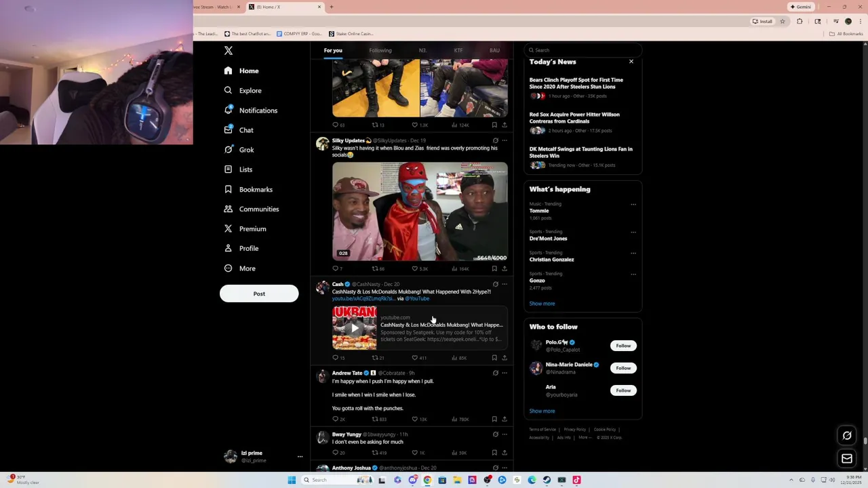Like the Andrew Tate post
This screenshot has height=488, width=868.
click(415, 419)
